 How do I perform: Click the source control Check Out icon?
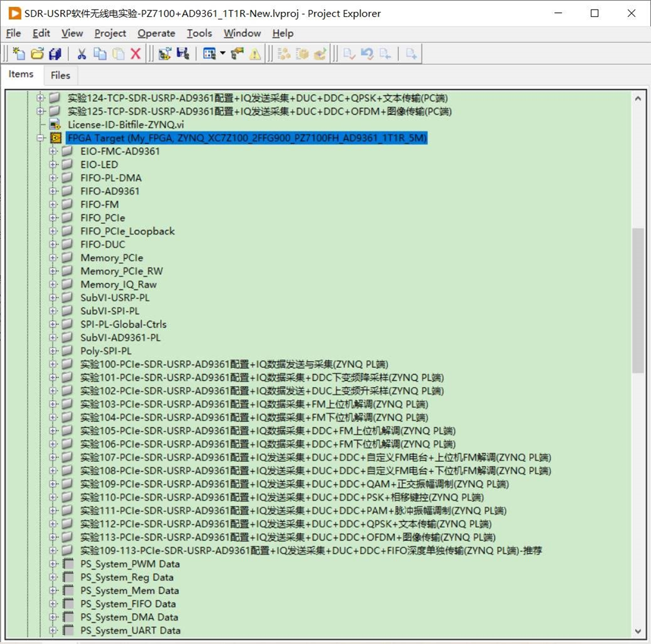click(385, 53)
